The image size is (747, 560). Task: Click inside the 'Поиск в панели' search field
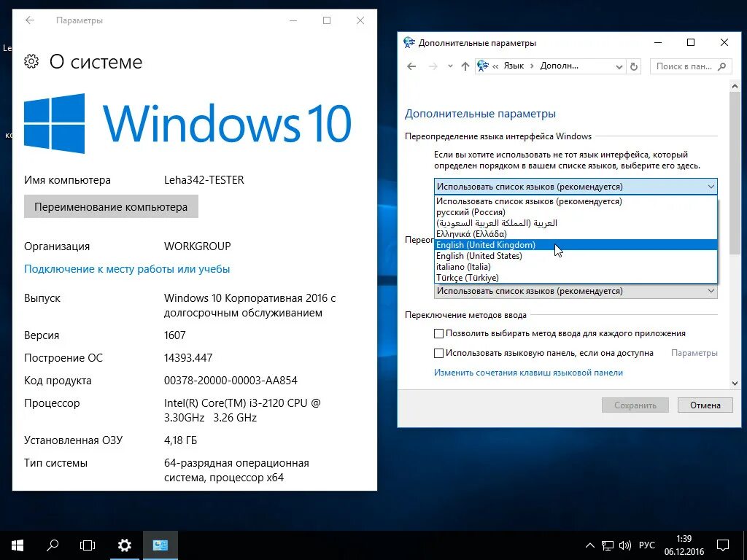point(686,66)
